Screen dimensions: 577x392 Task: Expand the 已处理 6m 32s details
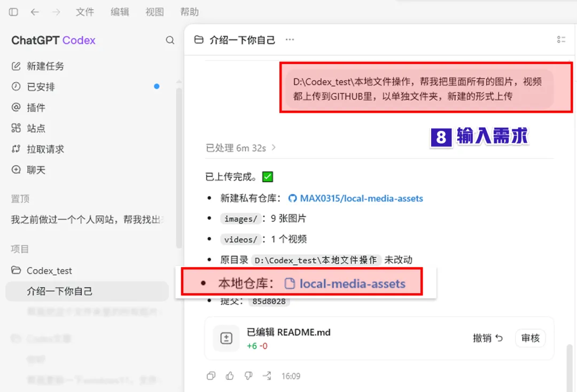tap(240, 148)
